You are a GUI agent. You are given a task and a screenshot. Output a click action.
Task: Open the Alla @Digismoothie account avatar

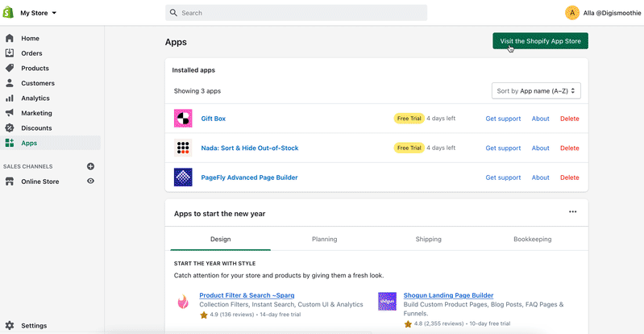[572, 13]
